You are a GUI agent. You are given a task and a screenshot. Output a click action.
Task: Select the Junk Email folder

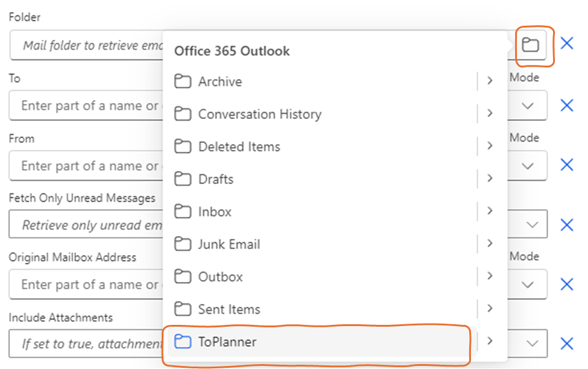click(x=228, y=244)
